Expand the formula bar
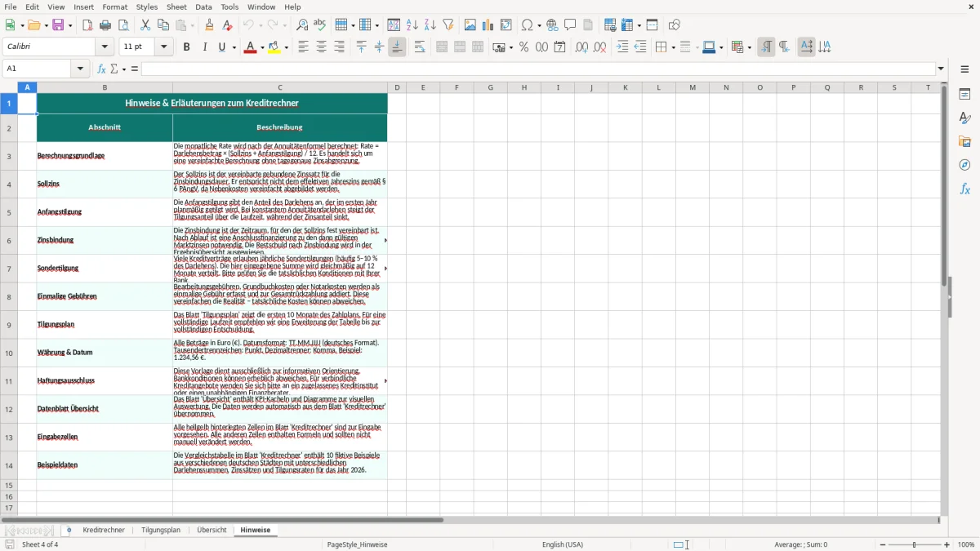 [941, 69]
